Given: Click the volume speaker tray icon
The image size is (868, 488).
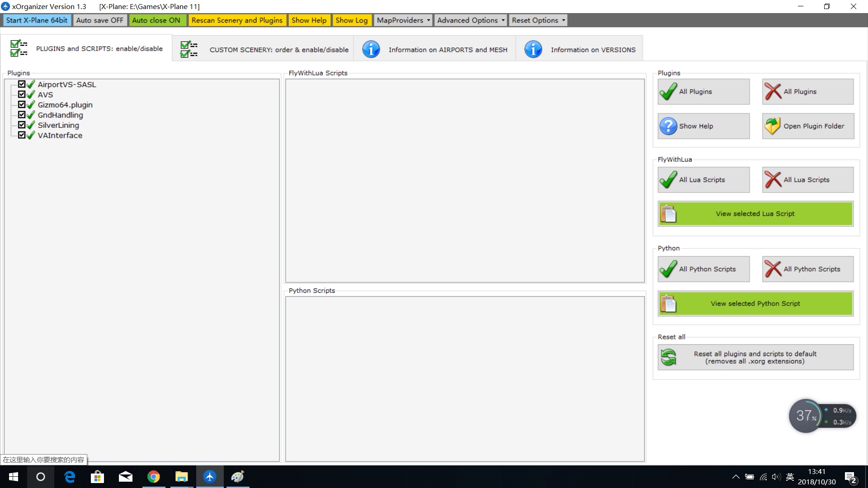Looking at the screenshot, I should pyautogui.click(x=776, y=477).
